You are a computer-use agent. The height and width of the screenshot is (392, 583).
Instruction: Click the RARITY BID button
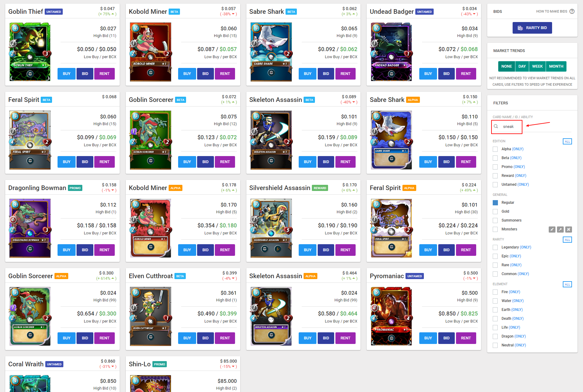tap(532, 28)
